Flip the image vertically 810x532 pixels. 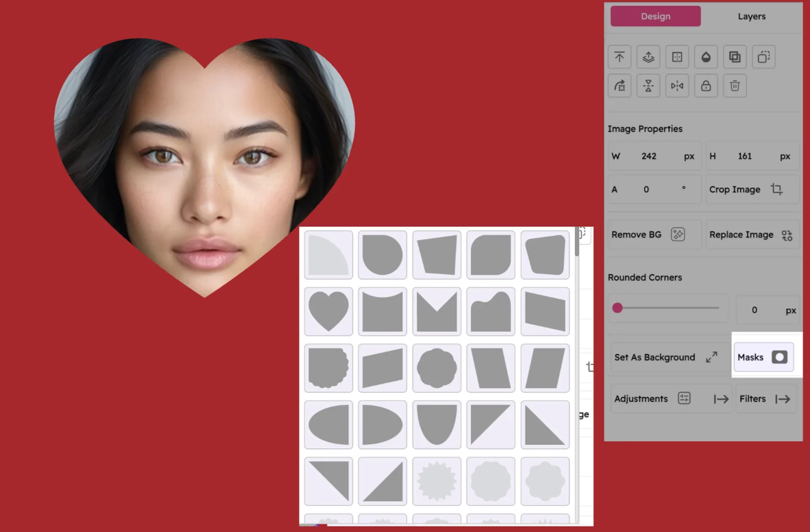[648, 86]
